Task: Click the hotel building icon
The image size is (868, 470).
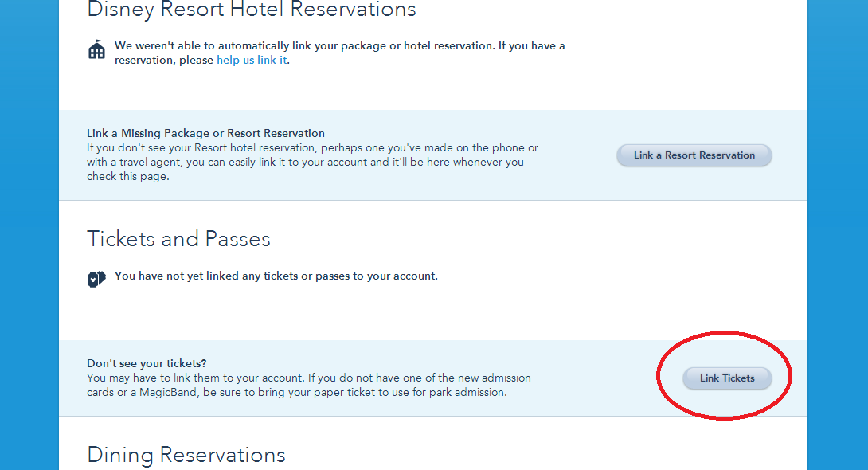Action: coord(96,50)
